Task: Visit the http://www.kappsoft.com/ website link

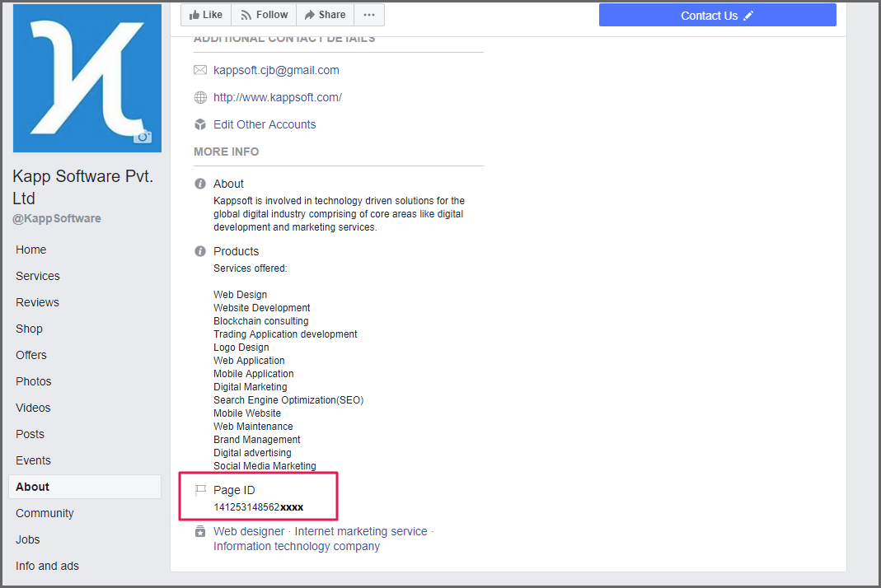Action: tap(278, 97)
